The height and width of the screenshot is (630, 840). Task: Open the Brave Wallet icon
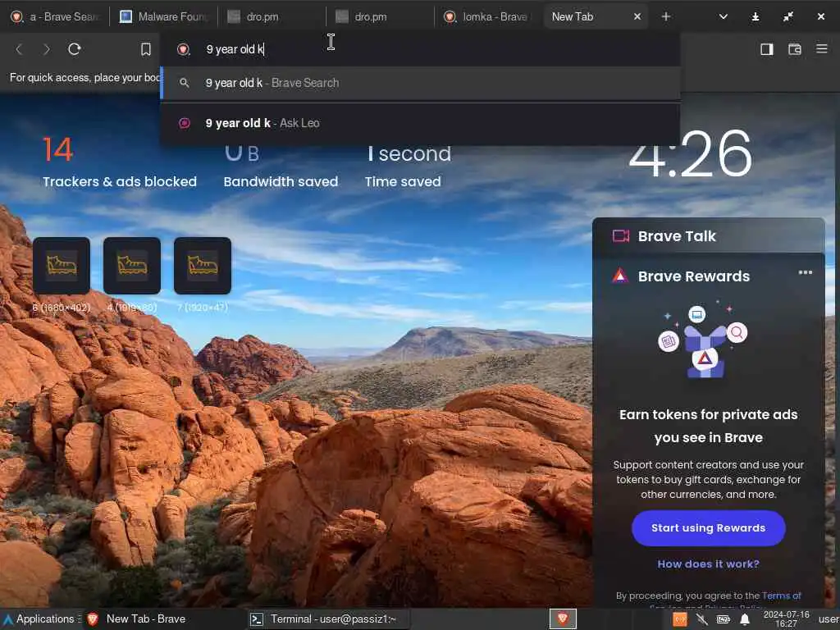794,49
